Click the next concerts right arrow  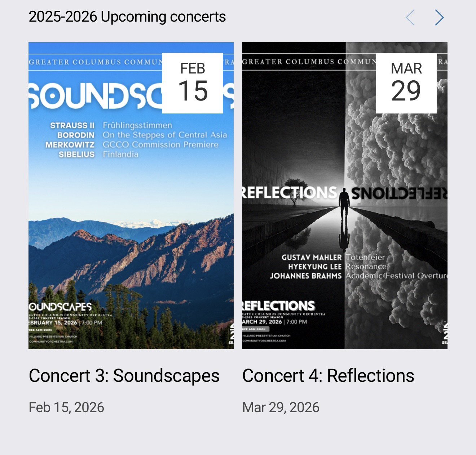pyautogui.click(x=439, y=17)
